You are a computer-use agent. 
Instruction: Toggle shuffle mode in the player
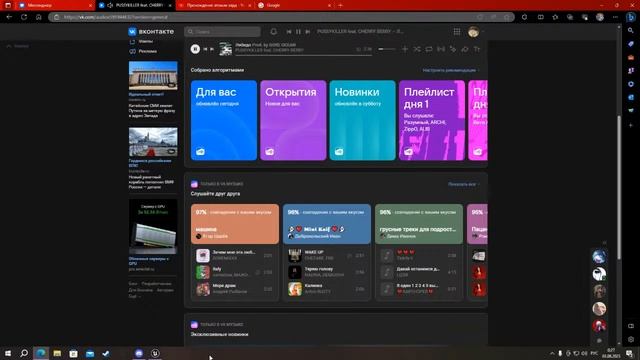coord(417,49)
